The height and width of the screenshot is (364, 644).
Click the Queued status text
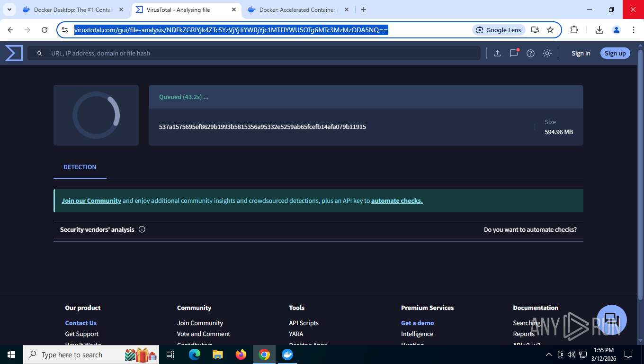184,97
